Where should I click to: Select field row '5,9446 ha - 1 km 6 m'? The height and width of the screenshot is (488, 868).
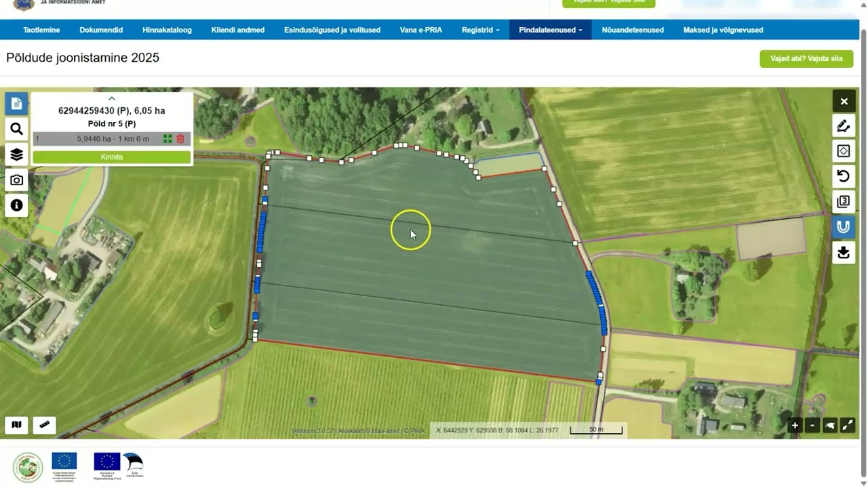click(x=112, y=139)
